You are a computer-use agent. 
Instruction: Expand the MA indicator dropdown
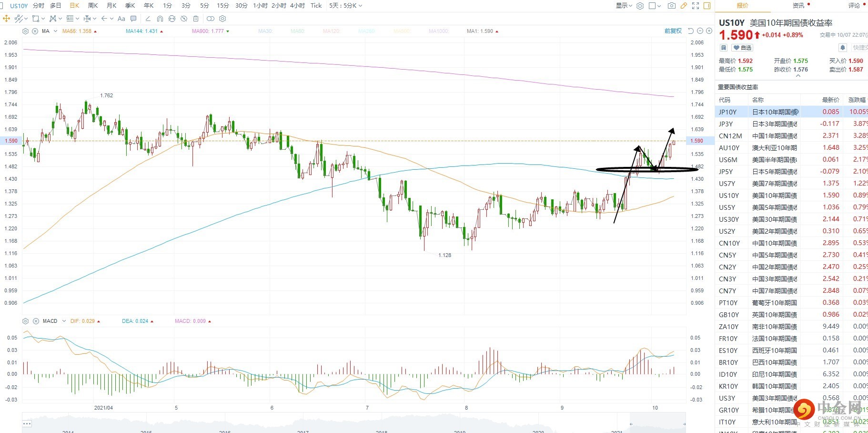point(55,31)
